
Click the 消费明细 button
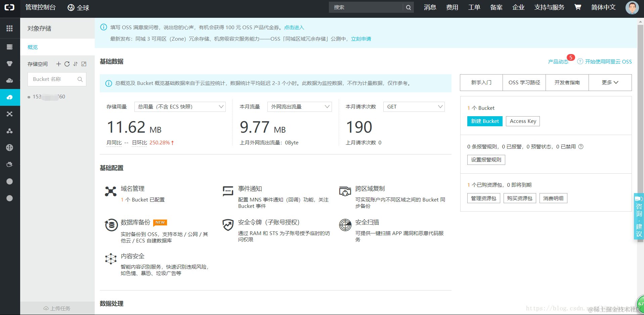(x=553, y=198)
